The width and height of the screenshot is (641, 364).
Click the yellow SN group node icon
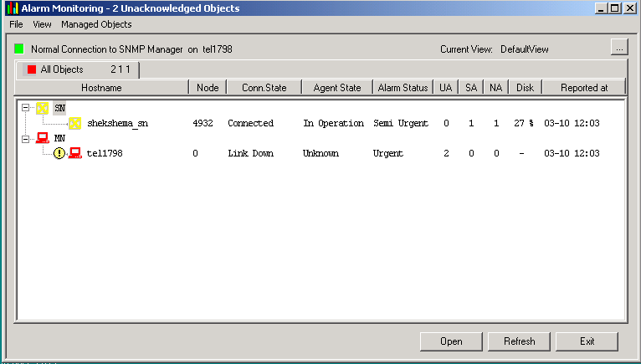click(42, 108)
